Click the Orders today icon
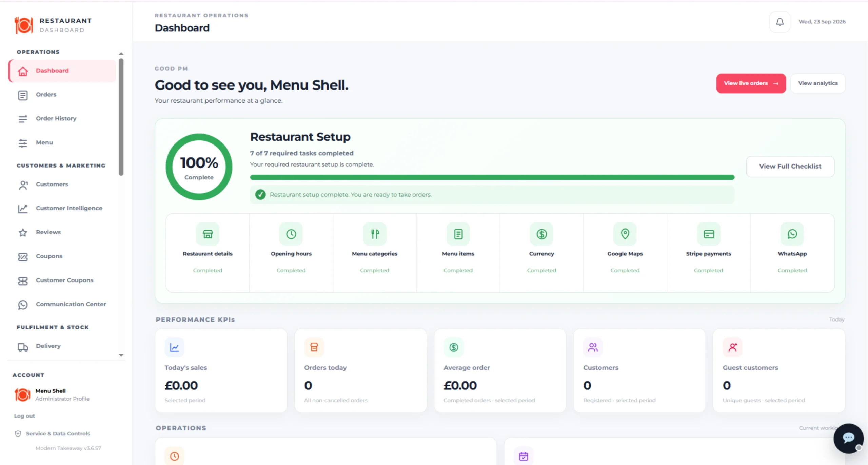The width and height of the screenshot is (868, 465). coord(314,347)
